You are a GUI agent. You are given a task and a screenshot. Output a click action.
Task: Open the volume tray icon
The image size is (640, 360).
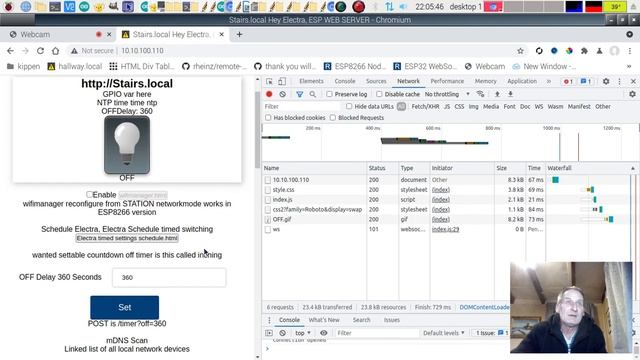[x=403, y=6]
